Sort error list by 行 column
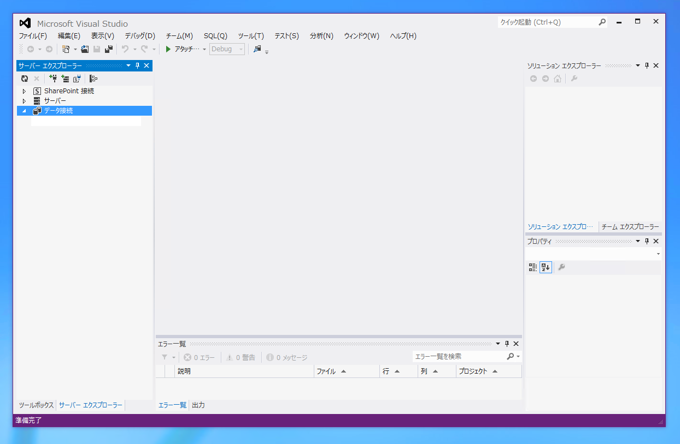Screen dimensions: 680x444 pos(398,371)
